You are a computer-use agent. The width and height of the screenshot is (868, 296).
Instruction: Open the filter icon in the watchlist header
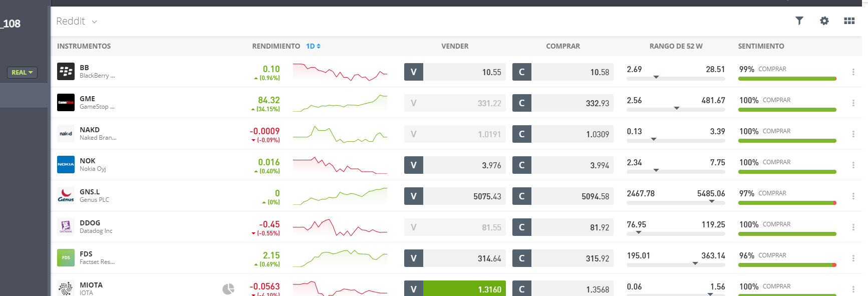pos(799,21)
